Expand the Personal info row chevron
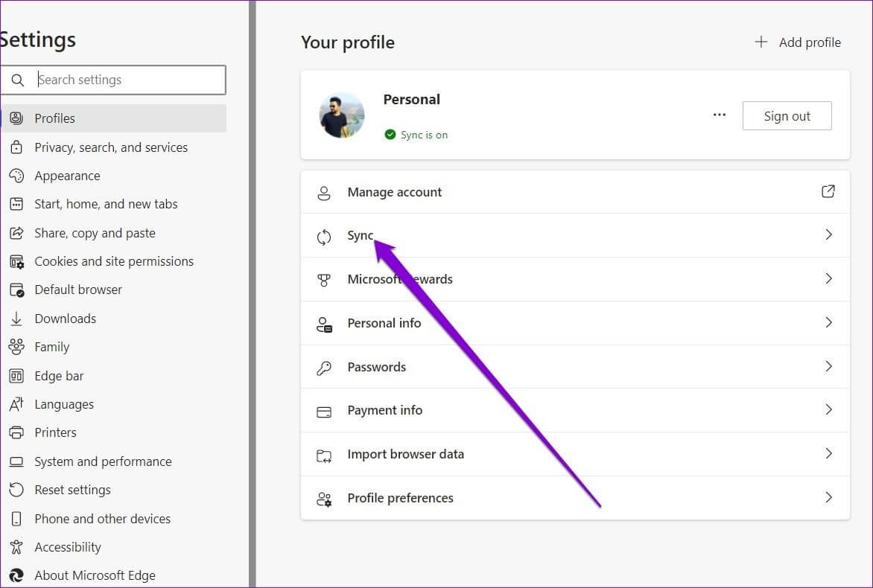The image size is (873, 588). pos(828,322)
